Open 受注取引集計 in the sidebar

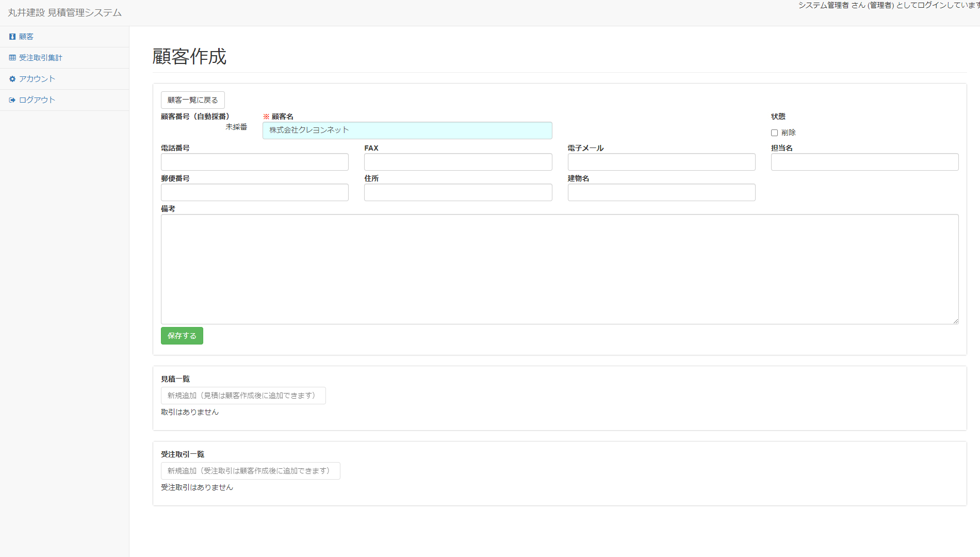[40, 58]
